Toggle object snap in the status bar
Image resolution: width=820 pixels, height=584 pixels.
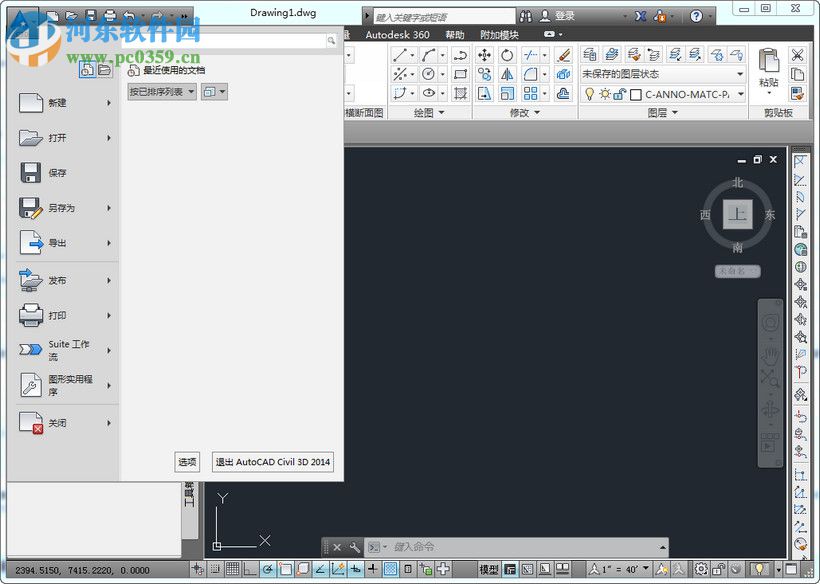[283, 570]
